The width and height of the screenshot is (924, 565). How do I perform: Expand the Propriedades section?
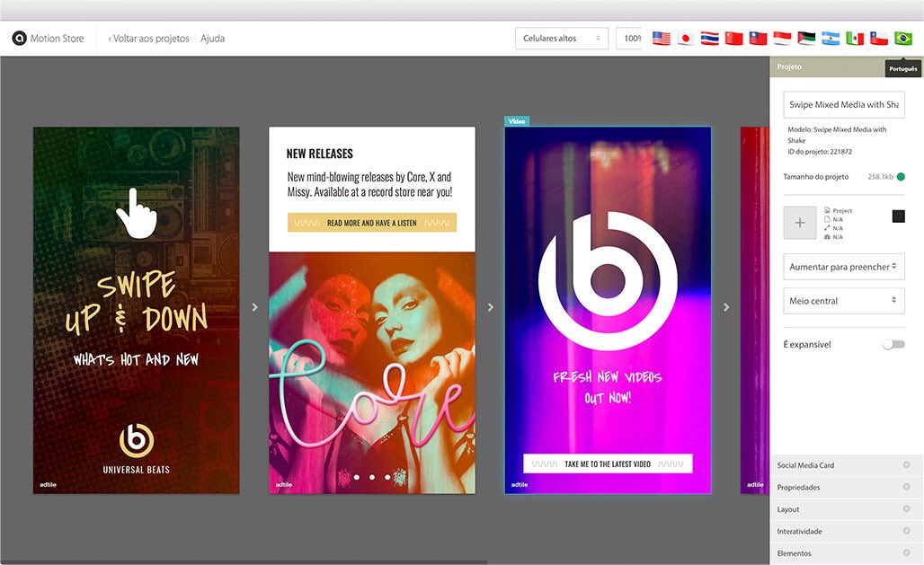846,487
